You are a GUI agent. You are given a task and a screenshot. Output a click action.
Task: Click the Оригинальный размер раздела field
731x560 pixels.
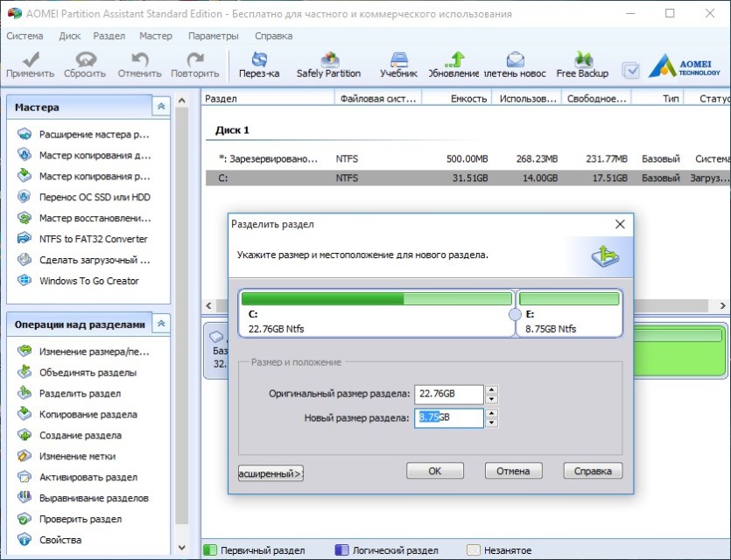[449, 394]
